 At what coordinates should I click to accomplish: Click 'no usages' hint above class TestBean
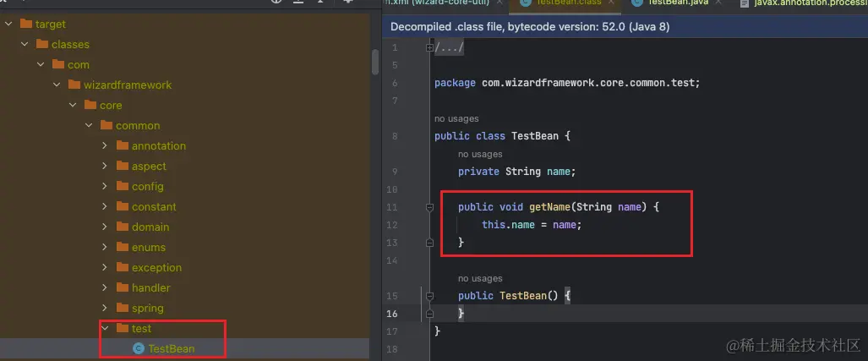click(x=456, y=118)
